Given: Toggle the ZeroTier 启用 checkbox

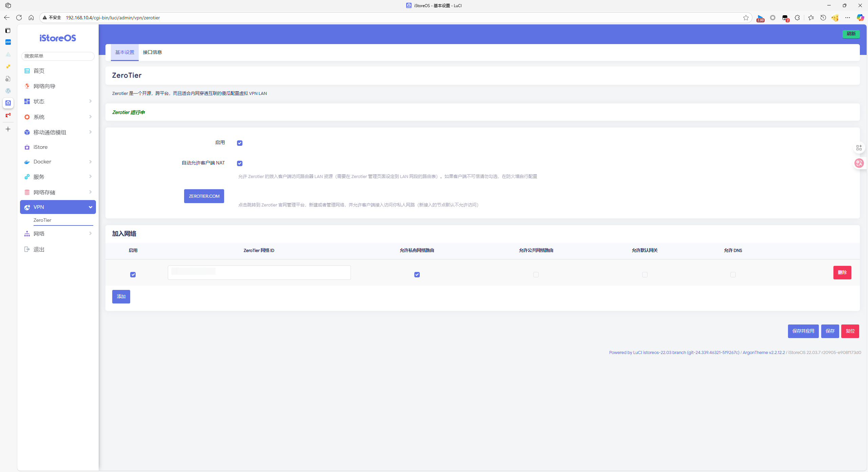Looking at the screenshot, I should [240, 143].
